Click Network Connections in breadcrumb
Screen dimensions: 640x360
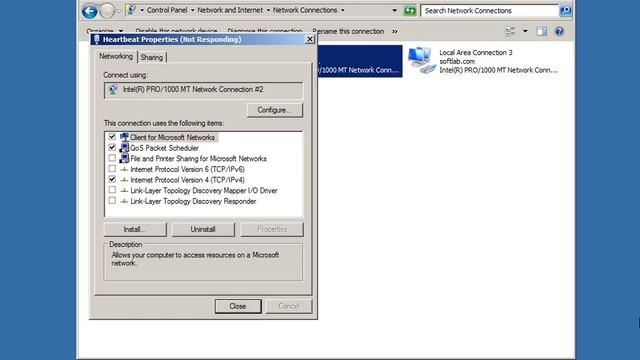[305, 10]
